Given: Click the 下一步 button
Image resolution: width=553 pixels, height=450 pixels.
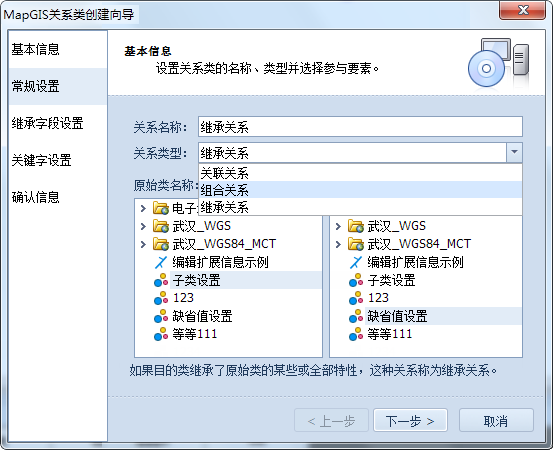Looking at the screenshot, I should pyautogui.click(x=410, y=420).
